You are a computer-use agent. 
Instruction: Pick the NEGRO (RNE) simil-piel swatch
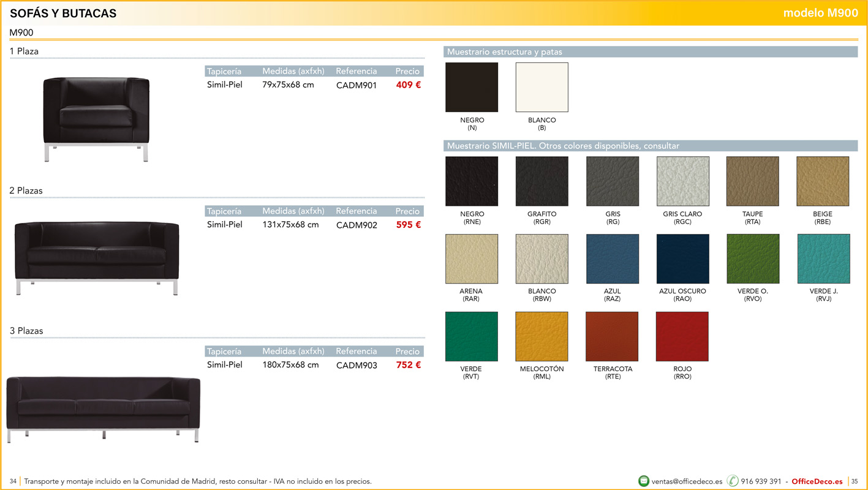[472, 181]
